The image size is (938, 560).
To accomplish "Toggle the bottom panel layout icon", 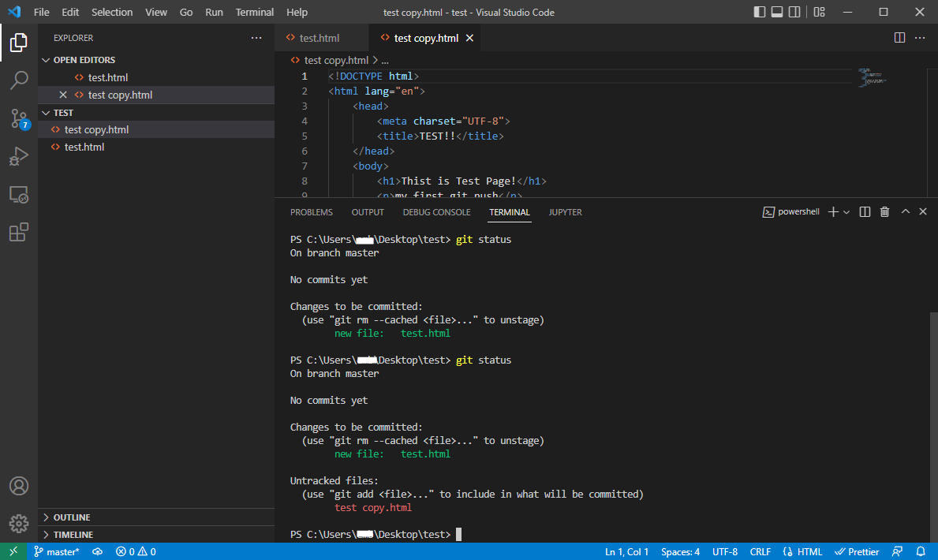I will tap(776, 12).
